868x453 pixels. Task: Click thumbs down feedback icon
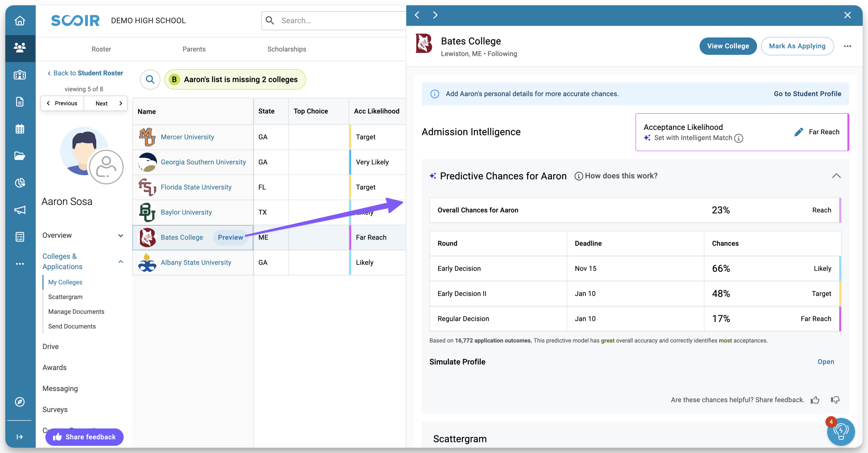(835, 400)
